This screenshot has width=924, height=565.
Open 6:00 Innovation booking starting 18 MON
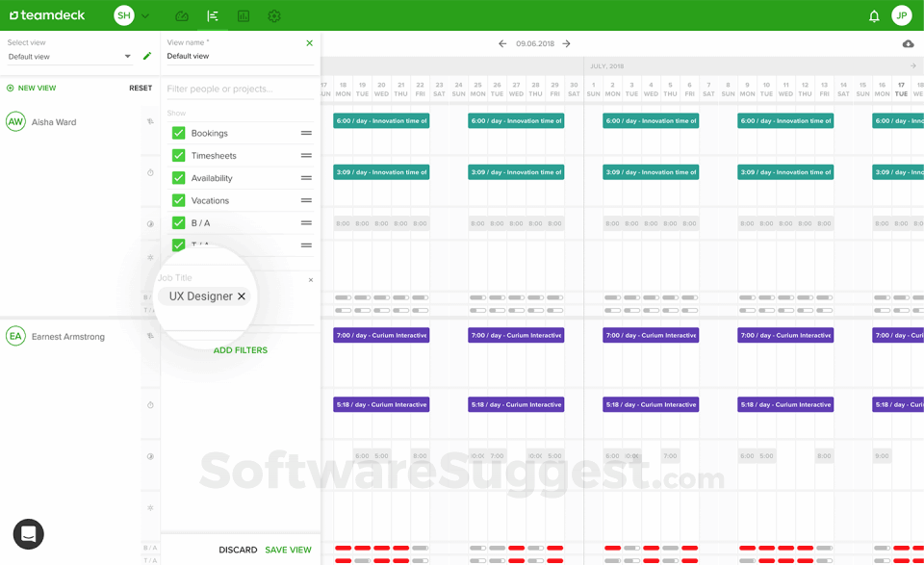click(x=381, y=120)
